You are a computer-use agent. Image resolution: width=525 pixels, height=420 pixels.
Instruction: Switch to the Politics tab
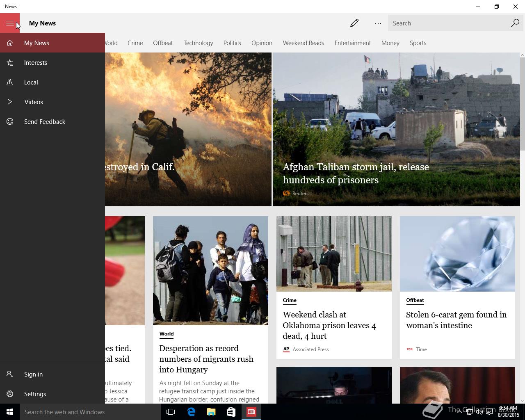click(232, 43)
